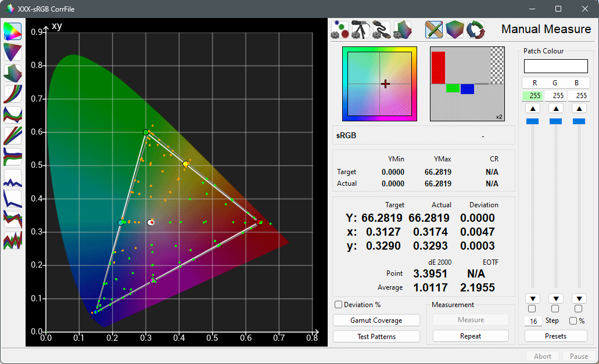Show the straight diagonal RGB lines graph icon
The width and height of the screenshot is (599, 364).
click(x=13, y=136)
